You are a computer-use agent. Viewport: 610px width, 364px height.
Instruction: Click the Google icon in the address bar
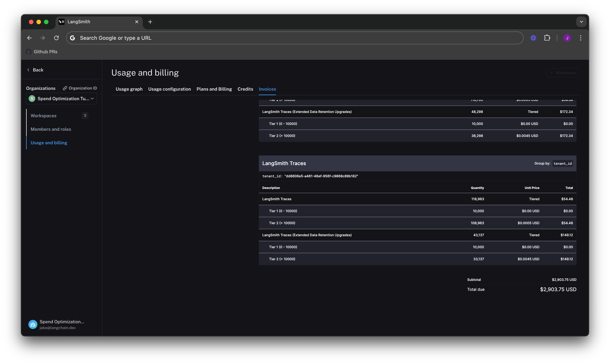(73, 38)
